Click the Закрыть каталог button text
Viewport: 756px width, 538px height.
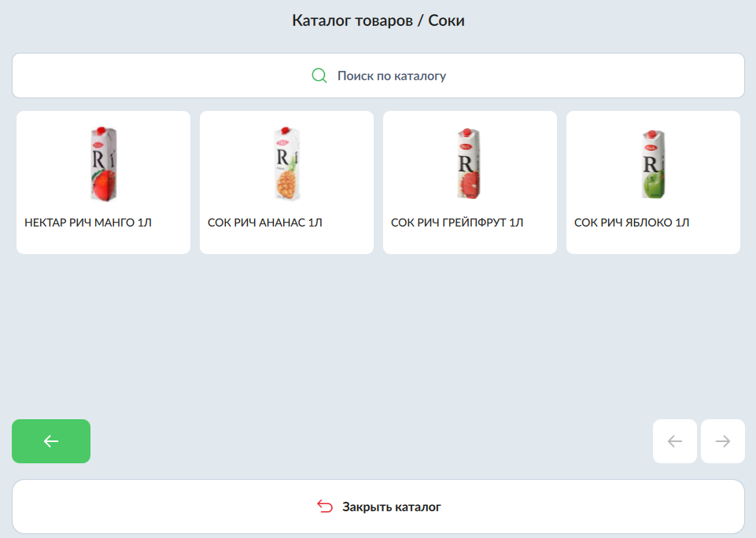point(391,507)
